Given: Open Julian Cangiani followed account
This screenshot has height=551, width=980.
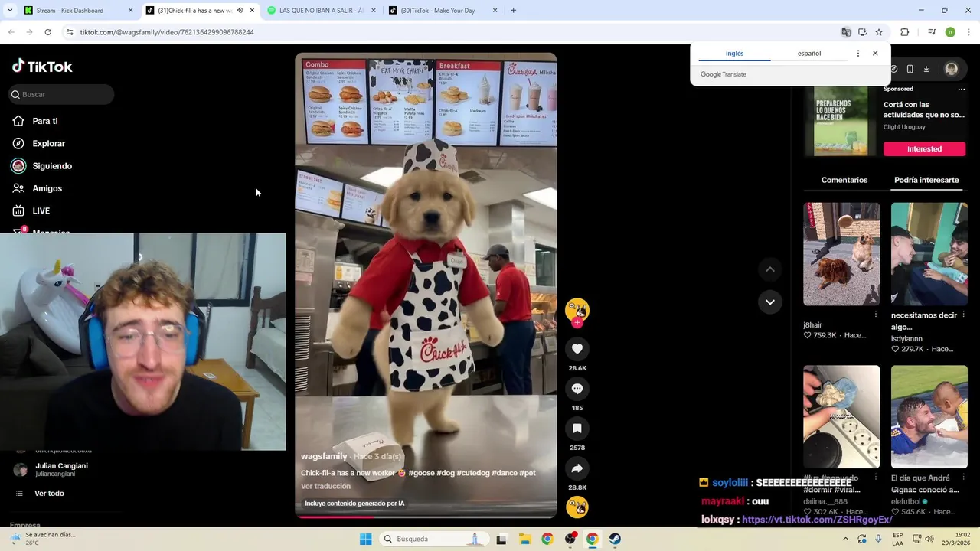Looking at the screenshot, I should (61, 469).
